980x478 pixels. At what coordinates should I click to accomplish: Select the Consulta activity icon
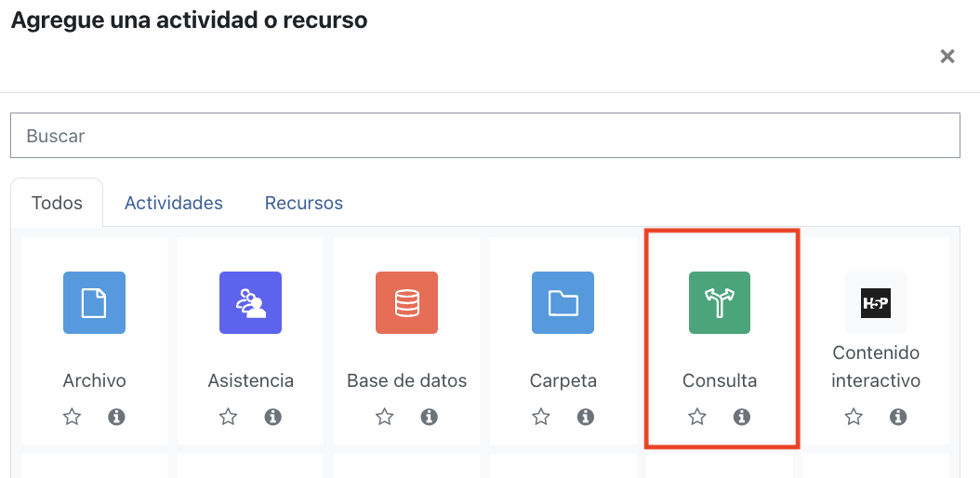coord(720,302)
